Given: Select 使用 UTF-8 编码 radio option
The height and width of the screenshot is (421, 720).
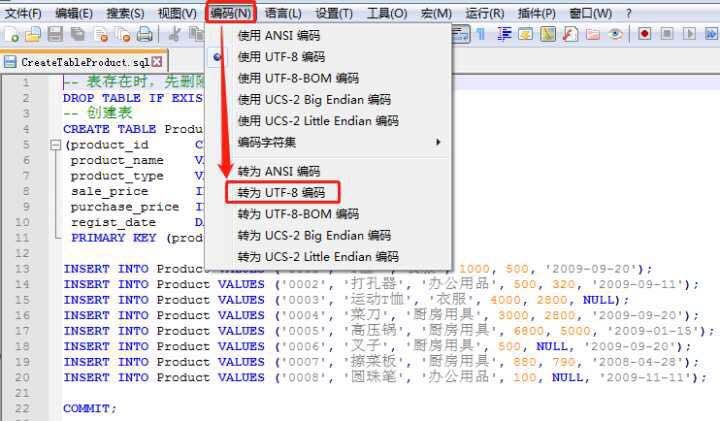Looking at the screenshot, I should [x=217, y=57].
